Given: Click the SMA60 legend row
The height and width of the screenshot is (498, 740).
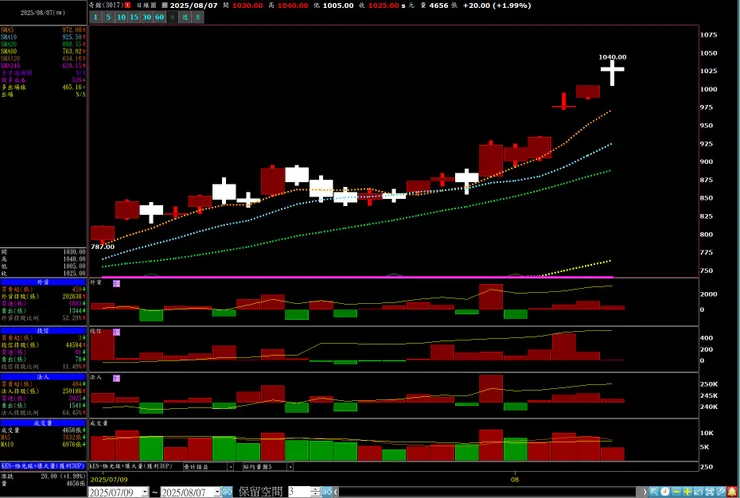Looking at the screenshot, I should [43, 51].
